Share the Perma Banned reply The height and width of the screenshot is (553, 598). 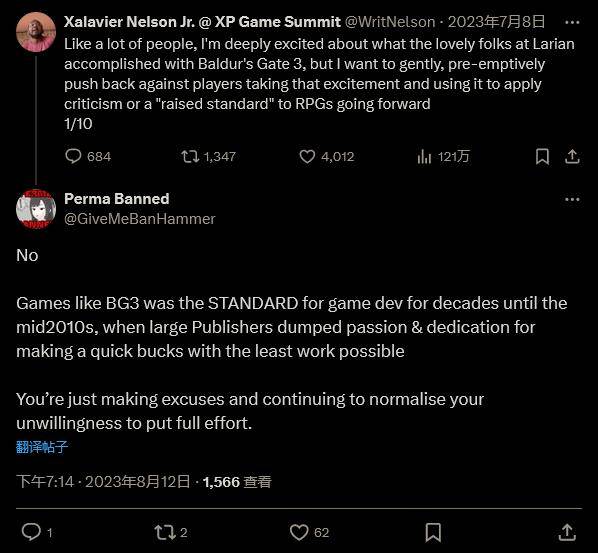pyautogui.click(x=567, y=532)
